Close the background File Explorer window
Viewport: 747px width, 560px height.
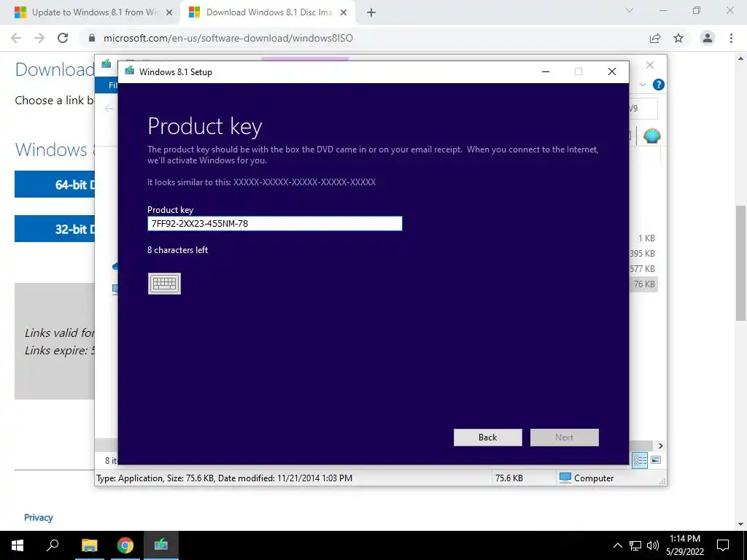coord(650,65)
